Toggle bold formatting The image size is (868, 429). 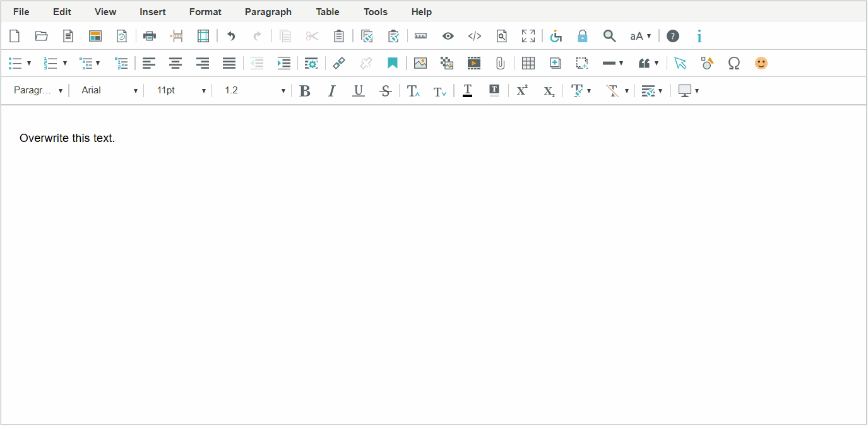305,91
